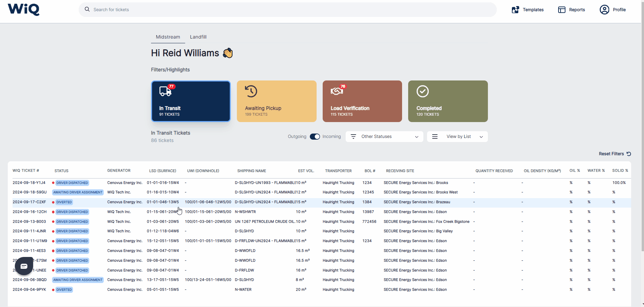Open Reports icon in header

[x=562, y=10]
